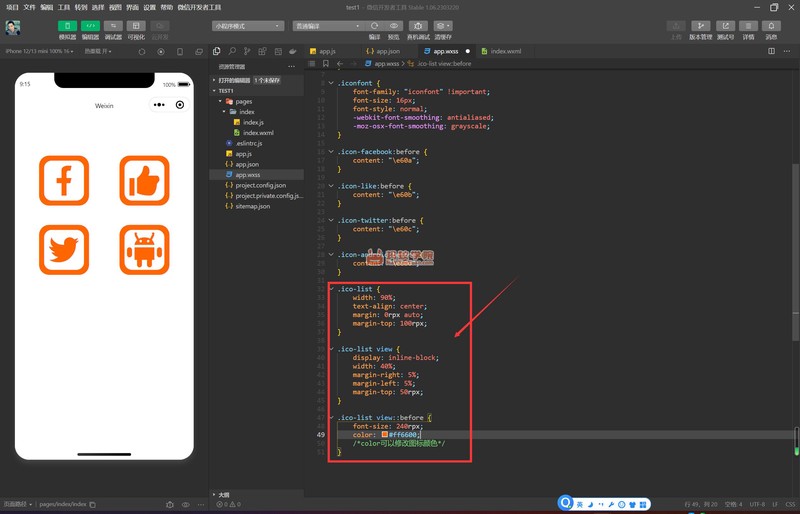Select the source control branch icon

247,51
